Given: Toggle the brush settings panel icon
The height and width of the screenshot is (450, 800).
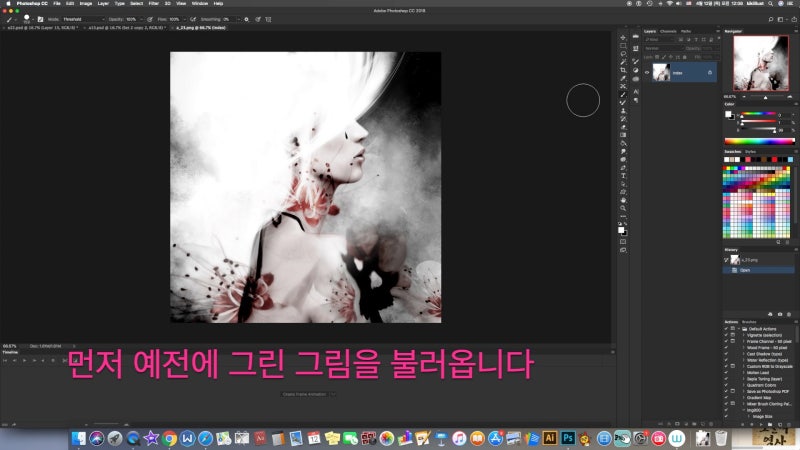Looking at the screenshot, I should click(40, 19).
